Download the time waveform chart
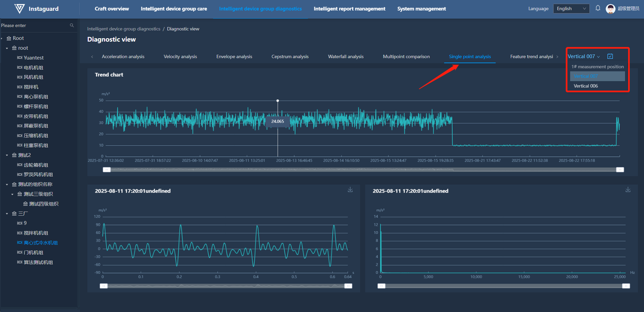 point(350,190)
